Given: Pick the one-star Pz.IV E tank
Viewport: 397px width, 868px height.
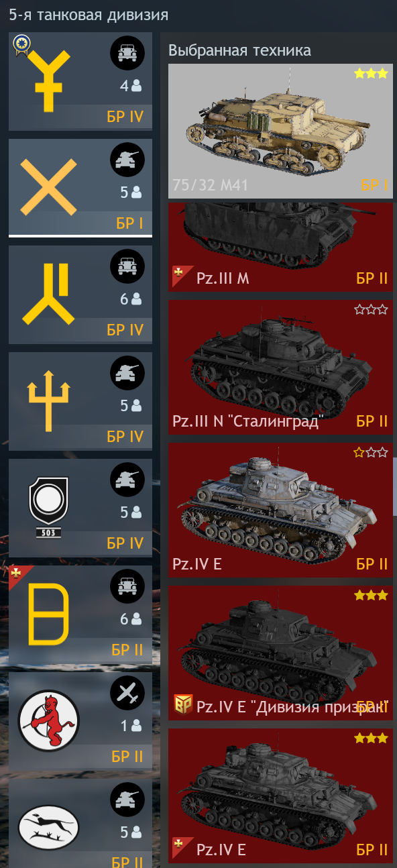Looking at the screenshot, I should (x=280, y=510).
